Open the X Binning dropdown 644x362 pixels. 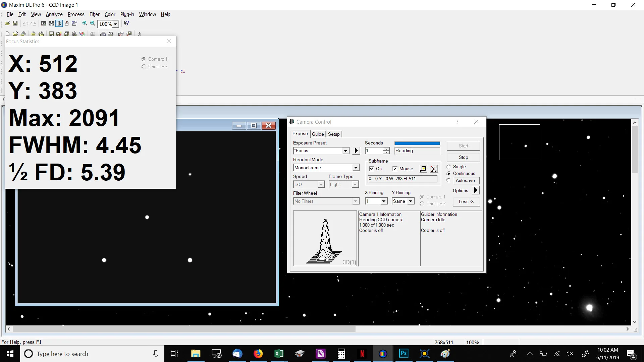tap(384, 201)
